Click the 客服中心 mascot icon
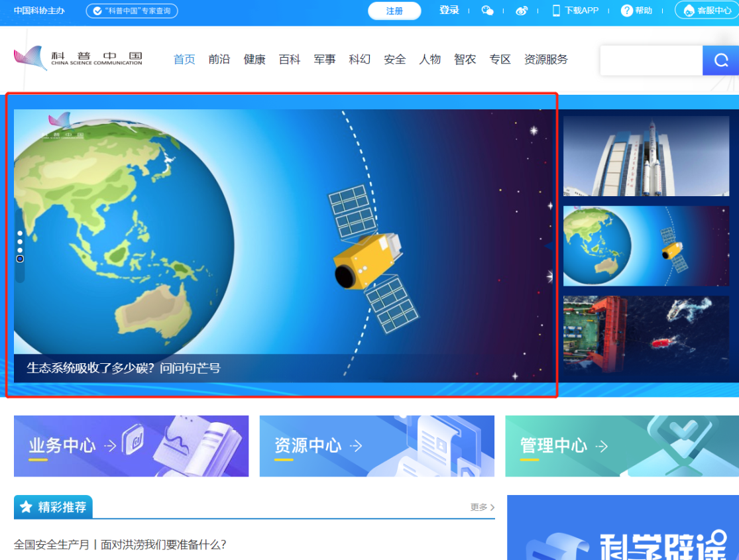 click(689, 11)
